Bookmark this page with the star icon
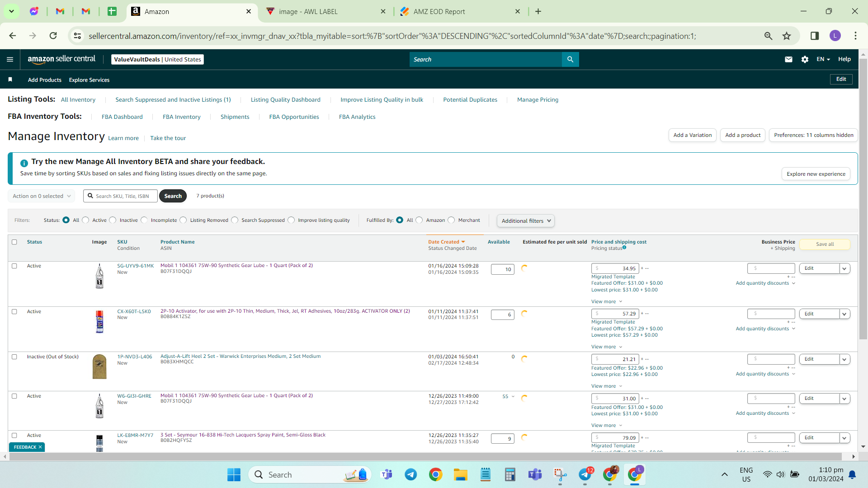 pos(787,36)
